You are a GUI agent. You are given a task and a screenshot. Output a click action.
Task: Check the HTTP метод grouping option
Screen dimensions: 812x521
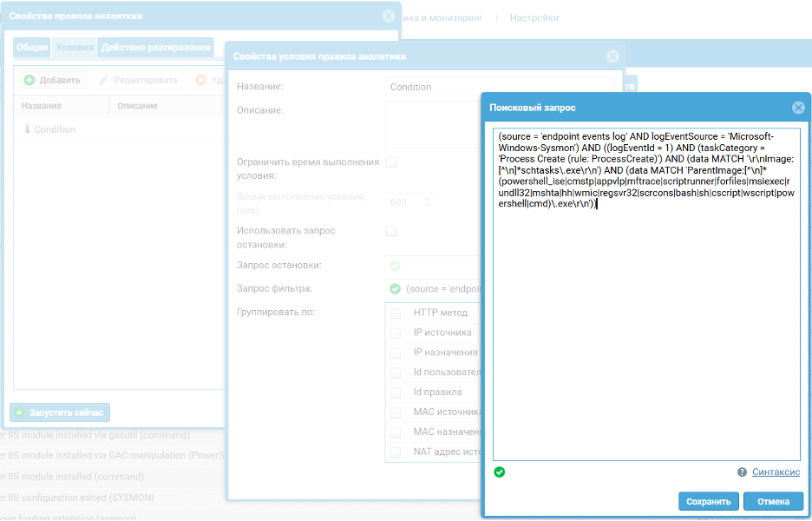pos(396,313)
